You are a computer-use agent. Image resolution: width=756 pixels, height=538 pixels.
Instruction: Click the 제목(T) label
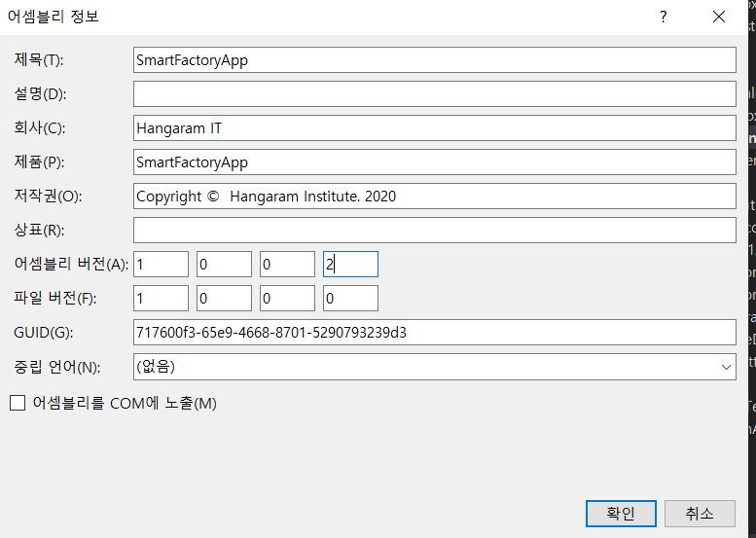click(x=39, y=59)
